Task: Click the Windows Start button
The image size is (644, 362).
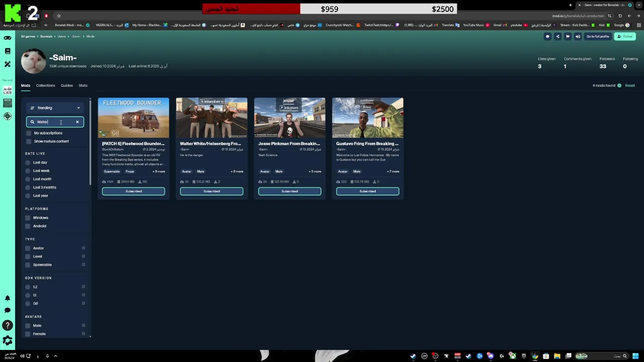Action: coord(635,356)
